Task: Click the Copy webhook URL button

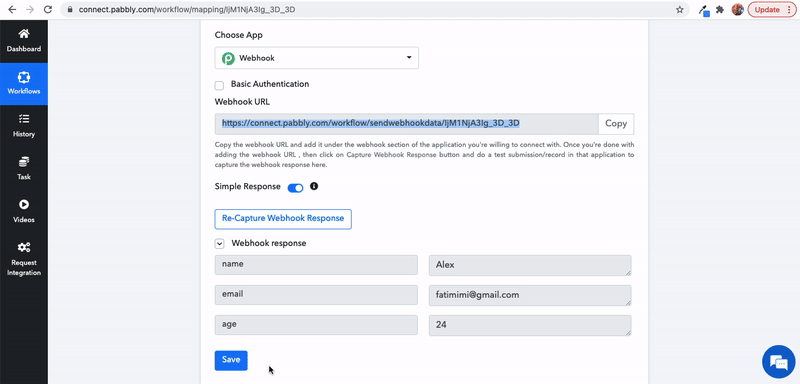Action: [x=616, y=123]
